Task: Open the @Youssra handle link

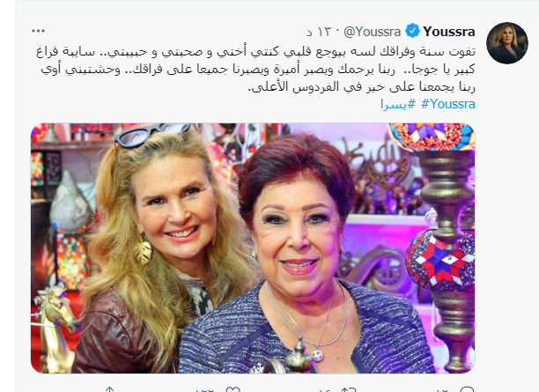Action: 373,32
